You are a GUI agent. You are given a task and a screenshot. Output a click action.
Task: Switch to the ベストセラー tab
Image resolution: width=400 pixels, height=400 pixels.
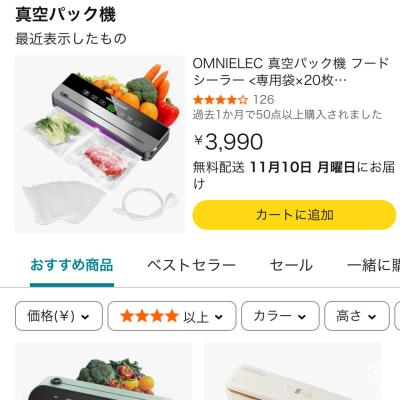coord(191,266)
